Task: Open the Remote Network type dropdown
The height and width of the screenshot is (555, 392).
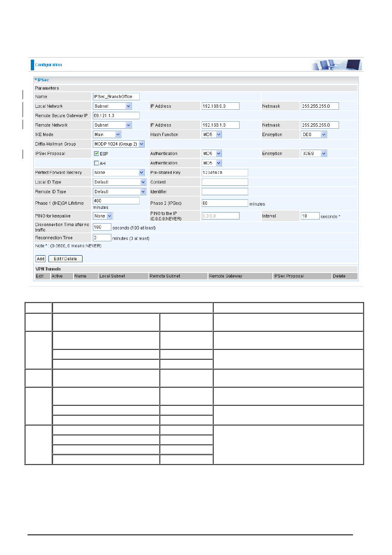Action: (112, 125)
